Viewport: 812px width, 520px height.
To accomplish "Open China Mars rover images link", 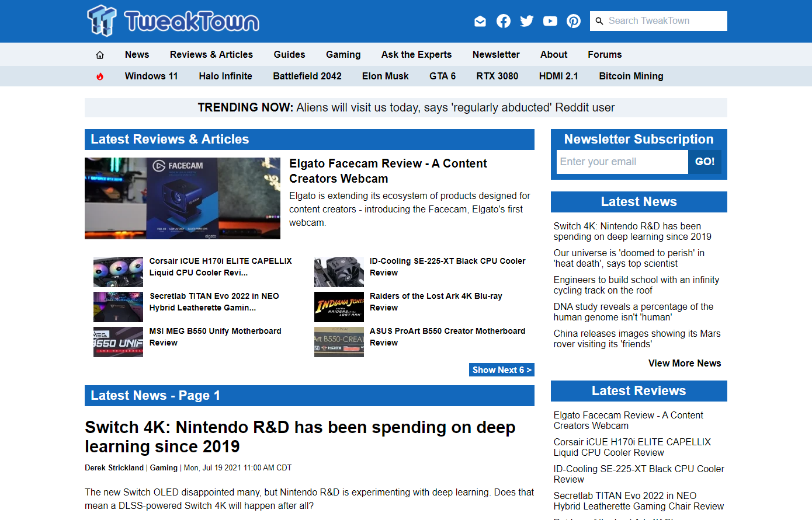I will pyautogui.click(x=637, y=338).
